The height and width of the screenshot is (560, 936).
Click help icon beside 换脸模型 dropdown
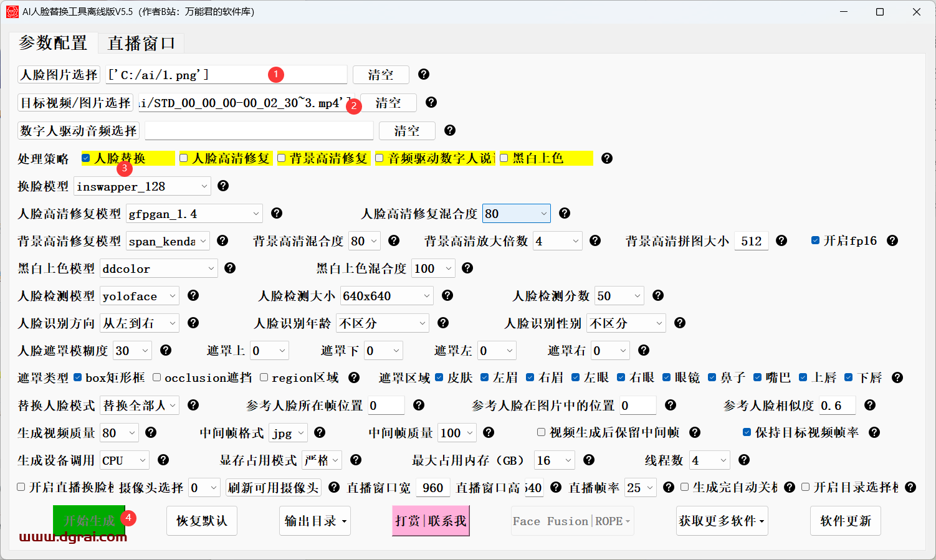point(223,186)
